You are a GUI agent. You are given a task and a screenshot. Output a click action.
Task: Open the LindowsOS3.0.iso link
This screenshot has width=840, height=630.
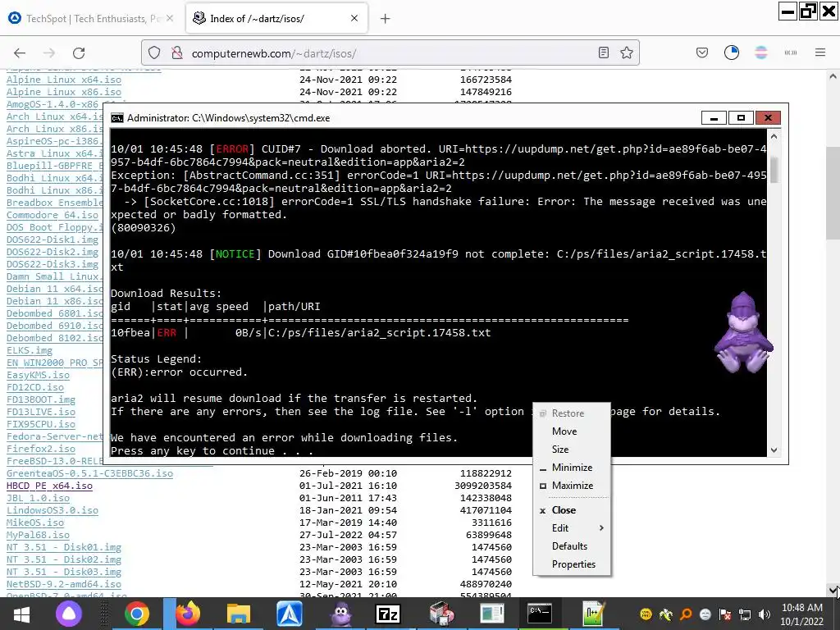click(x=52, y=510)
